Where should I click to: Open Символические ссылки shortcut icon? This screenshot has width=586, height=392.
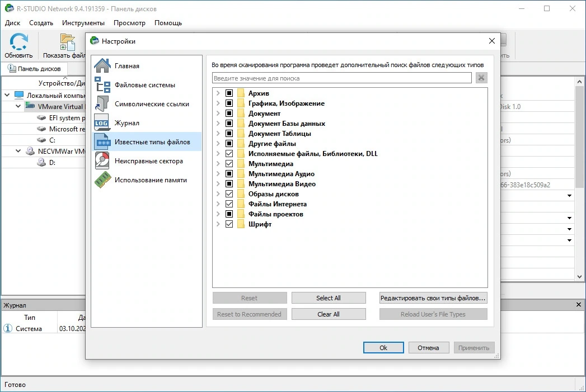(x=102, y=104)
